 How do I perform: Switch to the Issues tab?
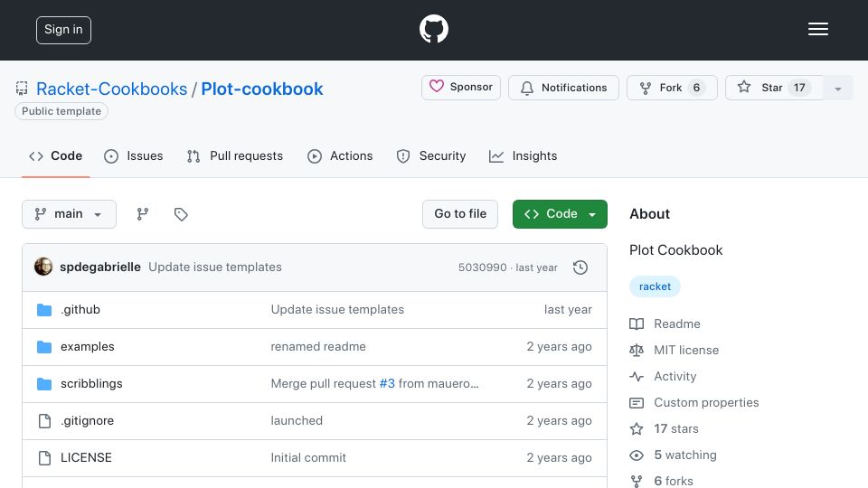(134, 156)
